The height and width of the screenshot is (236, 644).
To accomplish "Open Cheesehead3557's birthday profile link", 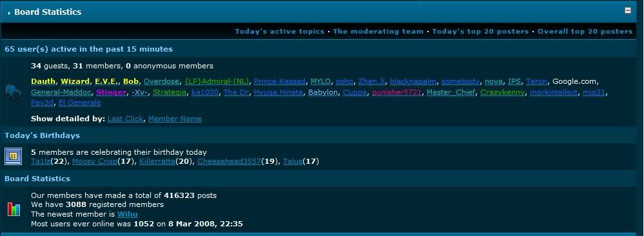I will [x=229, y=162].
